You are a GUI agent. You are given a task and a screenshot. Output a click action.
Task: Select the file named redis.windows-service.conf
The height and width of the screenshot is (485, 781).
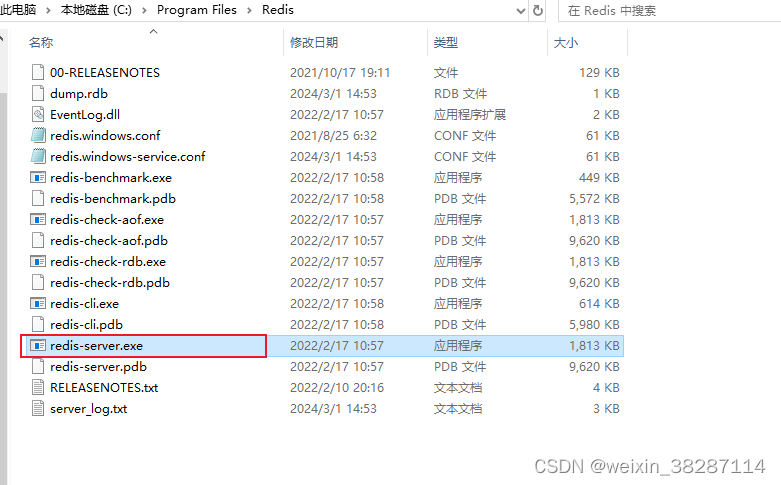coord(128,156)
